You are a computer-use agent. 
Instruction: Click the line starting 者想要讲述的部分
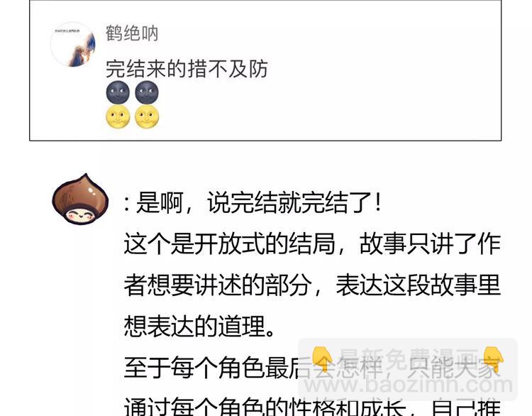coord(312,285)
